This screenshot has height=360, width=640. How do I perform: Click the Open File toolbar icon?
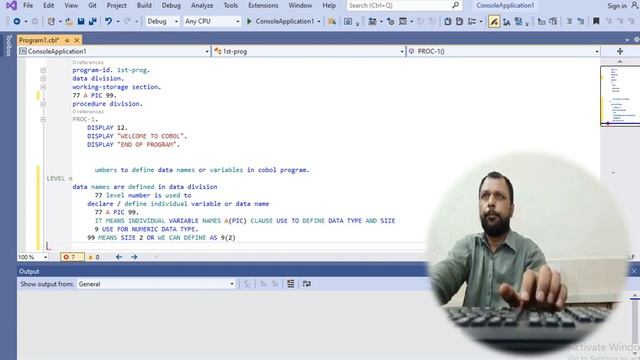[69, 21]
